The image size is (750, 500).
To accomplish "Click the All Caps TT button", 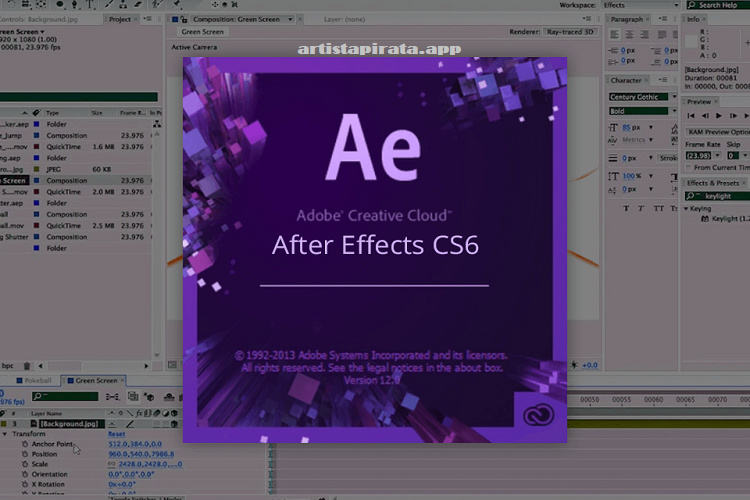I will click(659, 208).
